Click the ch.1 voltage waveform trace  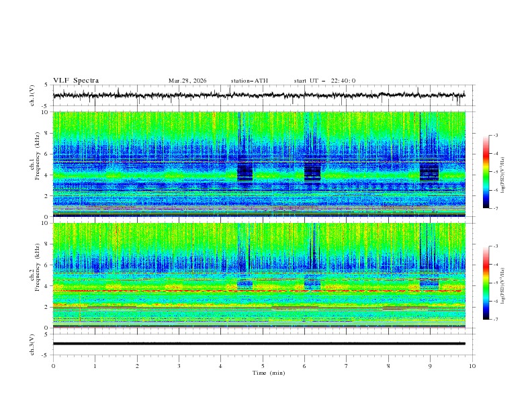tap(259, 95)
